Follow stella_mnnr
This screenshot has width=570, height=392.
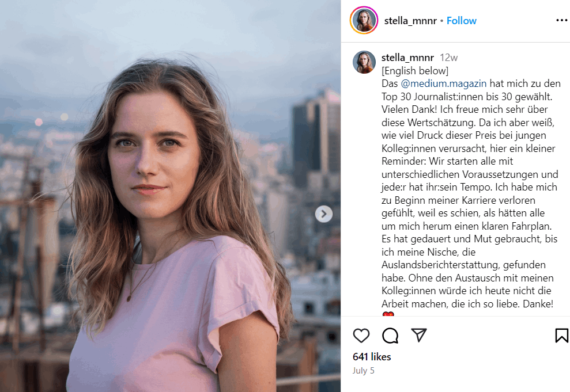pyautogui.click(x=462, y=21)
